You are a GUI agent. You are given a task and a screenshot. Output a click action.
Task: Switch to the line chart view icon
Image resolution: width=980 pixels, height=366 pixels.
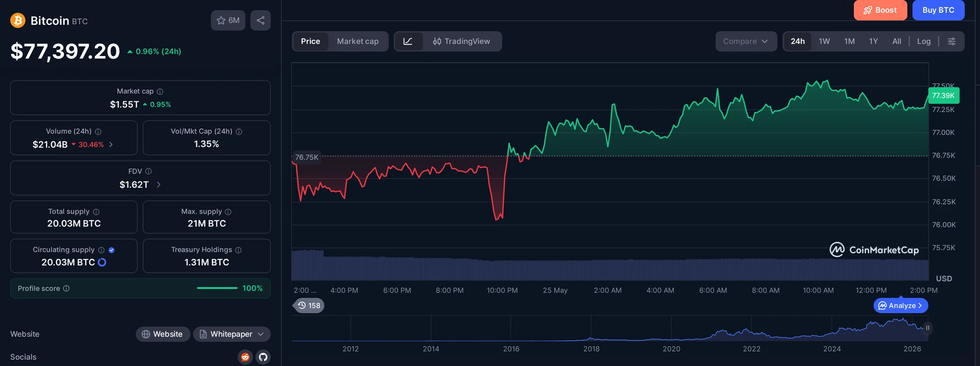point(408,41)
